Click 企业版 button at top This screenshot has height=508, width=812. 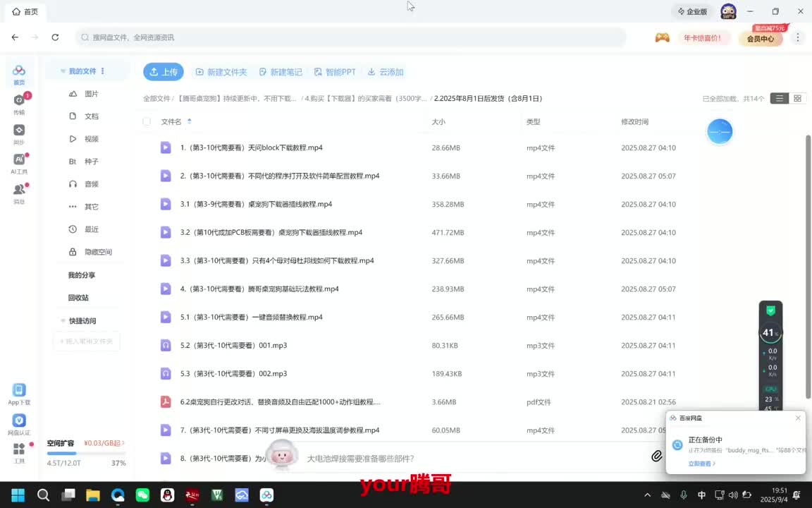[x=692, y=11]
